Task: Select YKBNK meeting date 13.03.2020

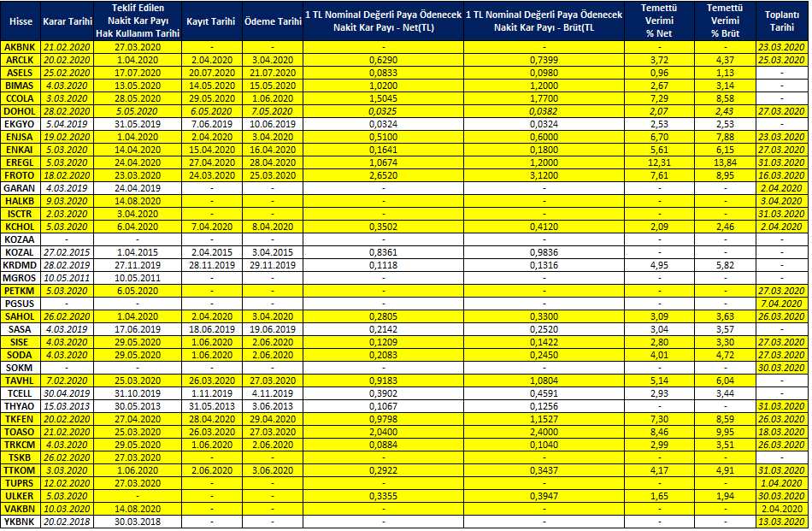Action: click(x=781, y=522)
